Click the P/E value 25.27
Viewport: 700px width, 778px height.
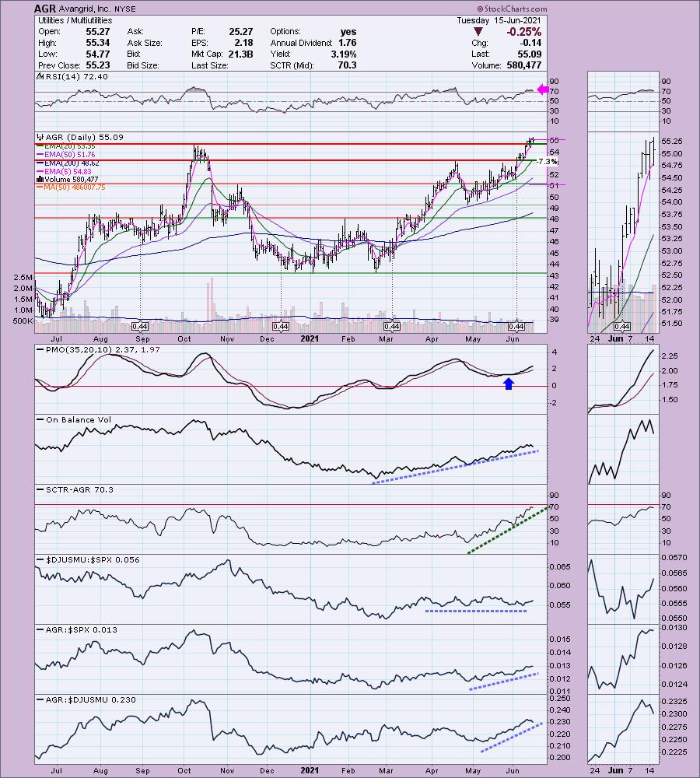240,31
